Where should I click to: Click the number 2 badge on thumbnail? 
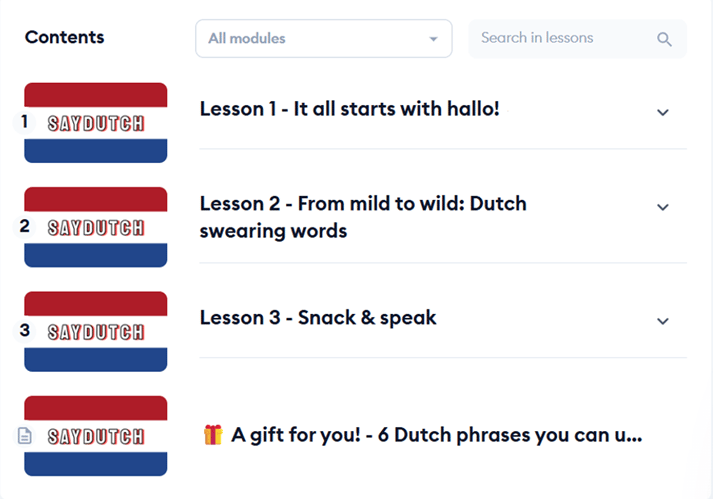25,226
